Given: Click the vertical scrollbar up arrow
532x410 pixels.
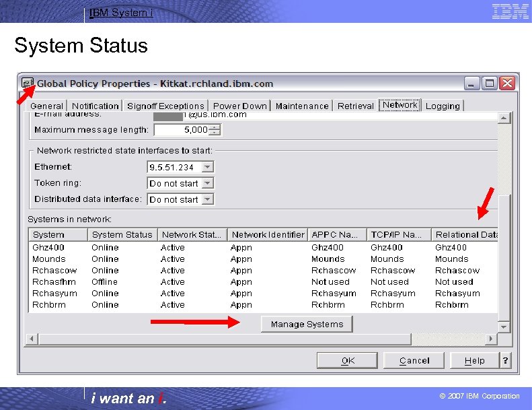Looking at the screenshot, I should pos(504,118).
